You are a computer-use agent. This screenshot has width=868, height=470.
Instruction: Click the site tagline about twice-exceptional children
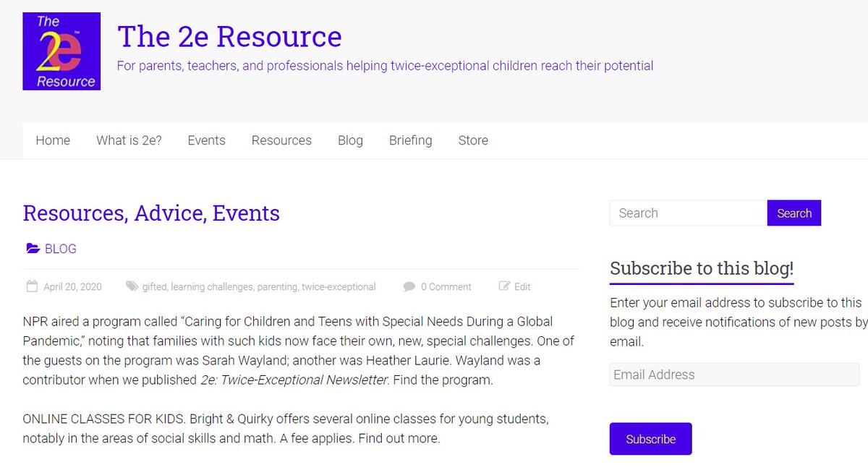385,66
